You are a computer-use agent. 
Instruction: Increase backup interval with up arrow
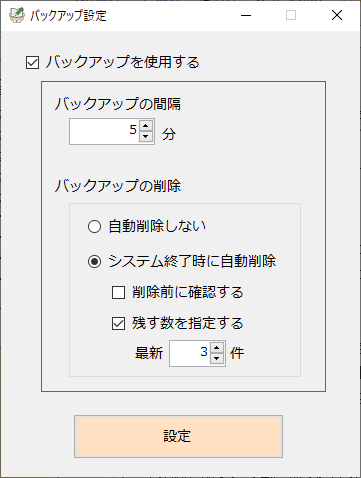tap(146, 126)
